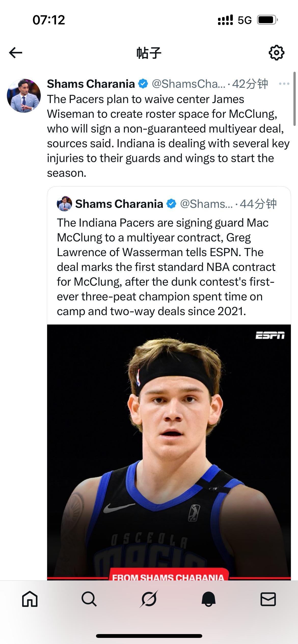Open the Notifications bell tab
Screen dimensions: 298x644
[209, 599]
